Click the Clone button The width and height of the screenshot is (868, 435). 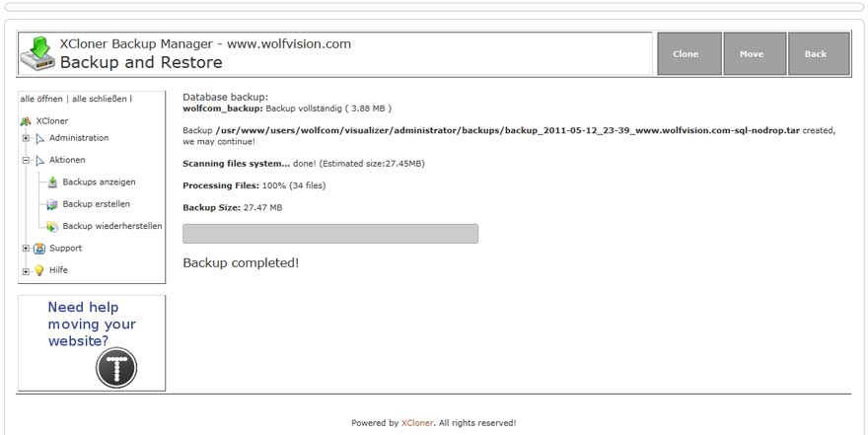pos(689,53)
